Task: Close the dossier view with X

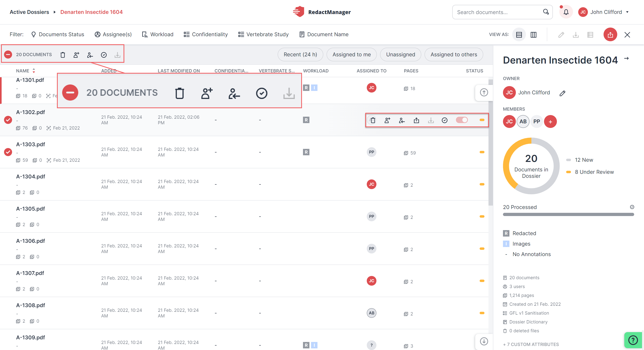Action: click(627, 35)
